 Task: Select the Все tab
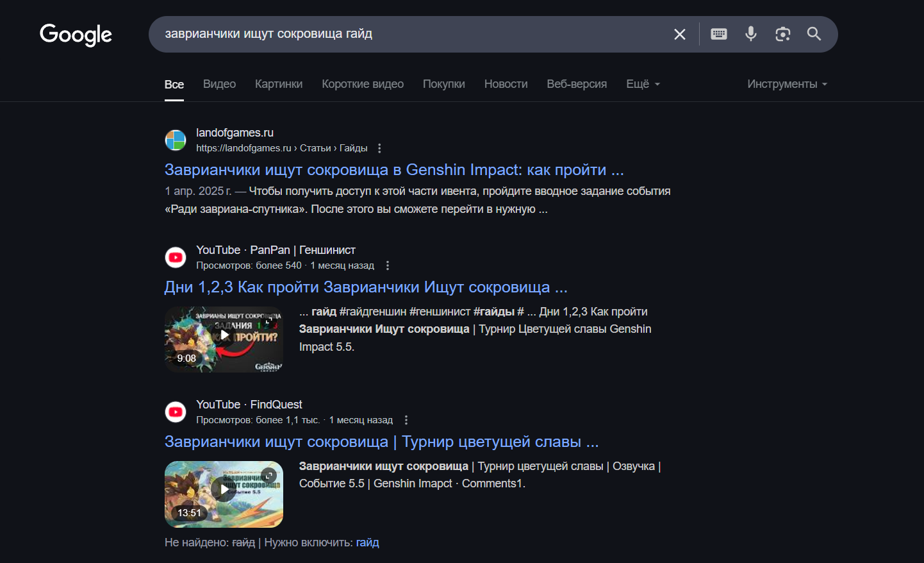tap(174, 84)
